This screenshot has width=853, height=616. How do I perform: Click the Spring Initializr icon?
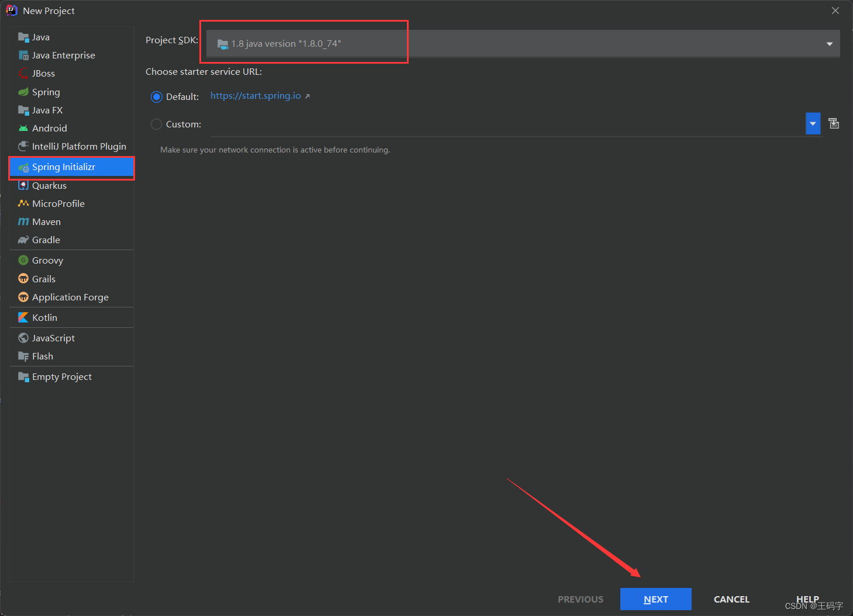tap(23, 168)
